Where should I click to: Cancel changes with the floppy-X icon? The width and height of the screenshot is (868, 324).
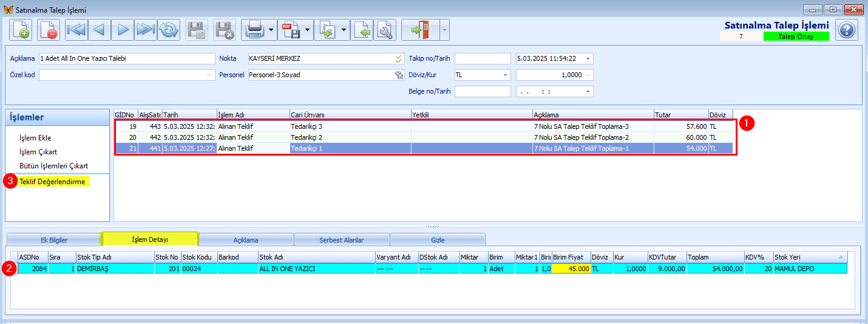tap(225, 29)
